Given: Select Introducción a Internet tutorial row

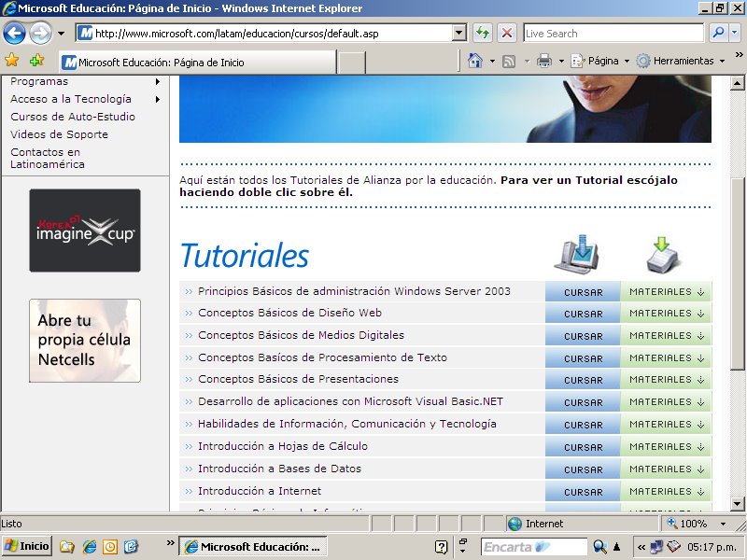Looking at the screenshot, I should (x=362, y=491).
